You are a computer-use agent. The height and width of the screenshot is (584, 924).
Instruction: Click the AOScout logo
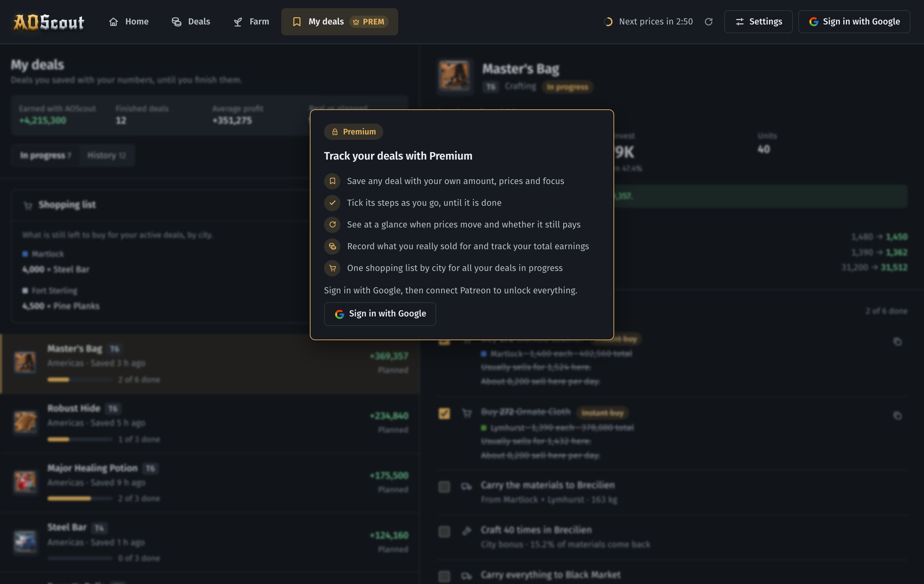[x=49, y=22]
